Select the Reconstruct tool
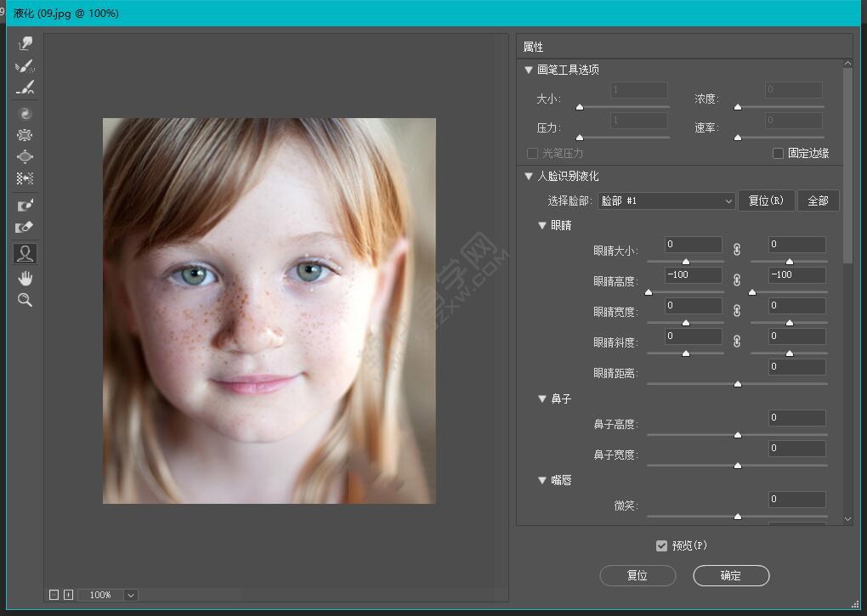867x616 pixels. click(25, 66)
